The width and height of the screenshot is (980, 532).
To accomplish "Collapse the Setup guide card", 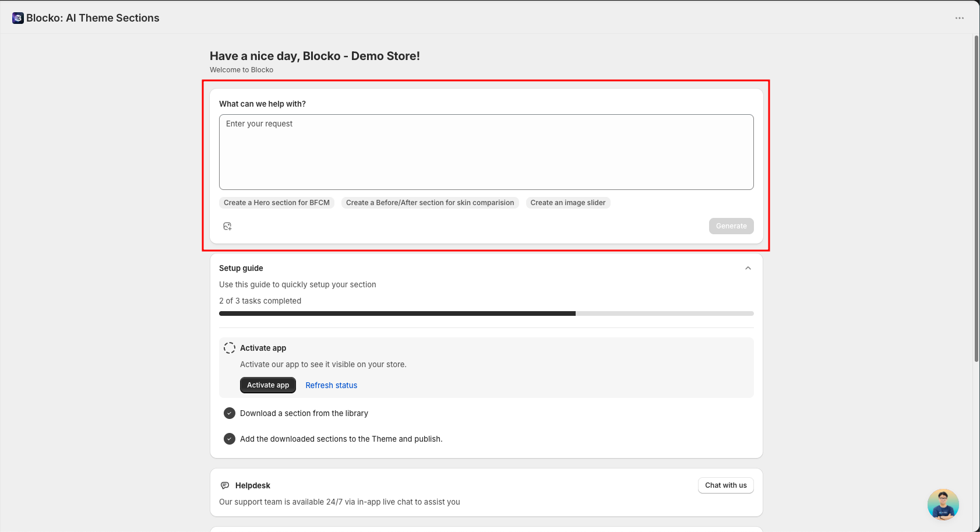I will (748, 268).
